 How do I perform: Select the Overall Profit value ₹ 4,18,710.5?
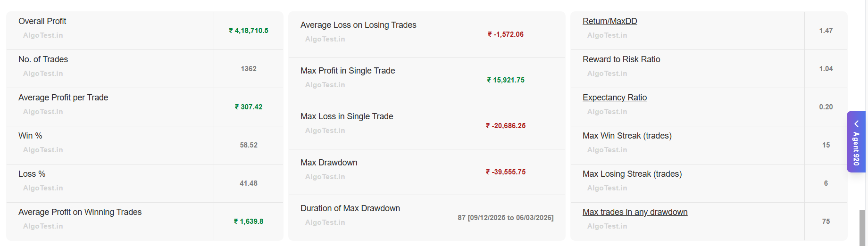pyautogui.click(x=249, y=31)
